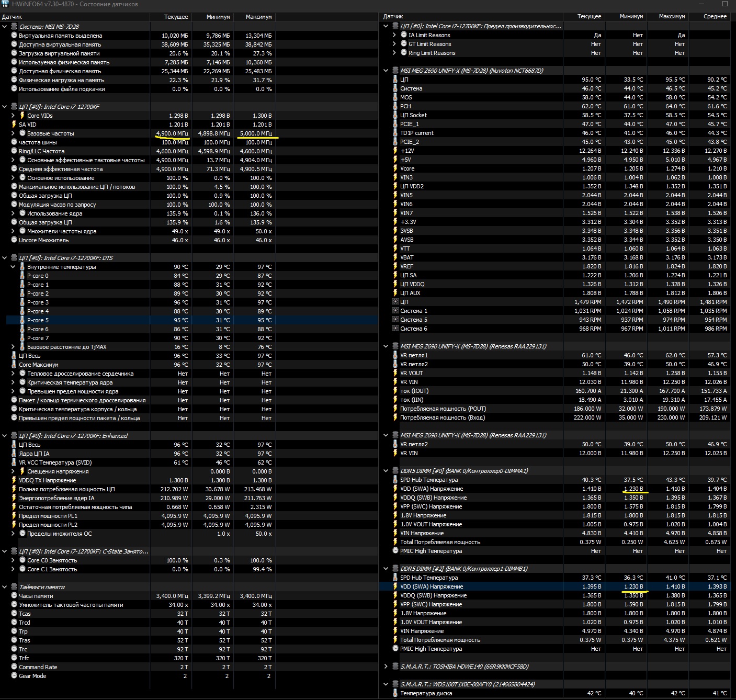This screenshot has width=736, height=700.
Task: Click the lightning icon beside ЦП VDDQ
Action: [395, 284]
